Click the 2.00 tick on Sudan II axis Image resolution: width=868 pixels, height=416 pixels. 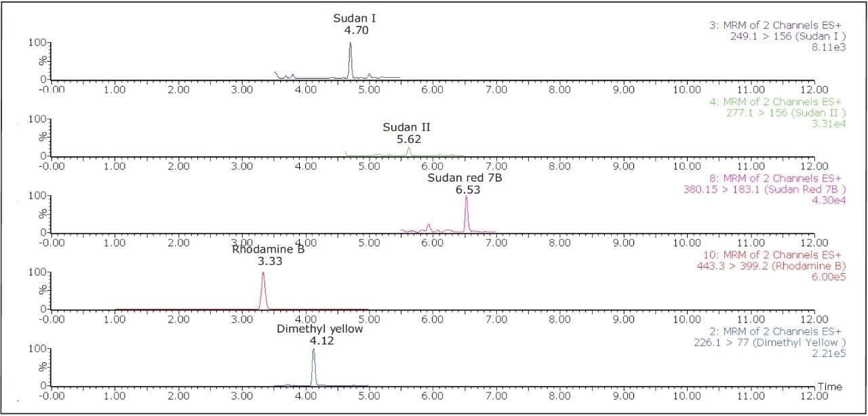178,165
